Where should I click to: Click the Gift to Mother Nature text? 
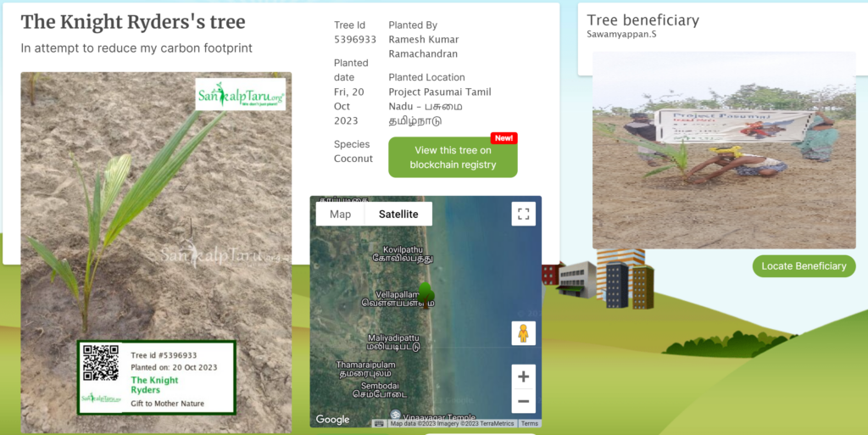pos(167,404)
